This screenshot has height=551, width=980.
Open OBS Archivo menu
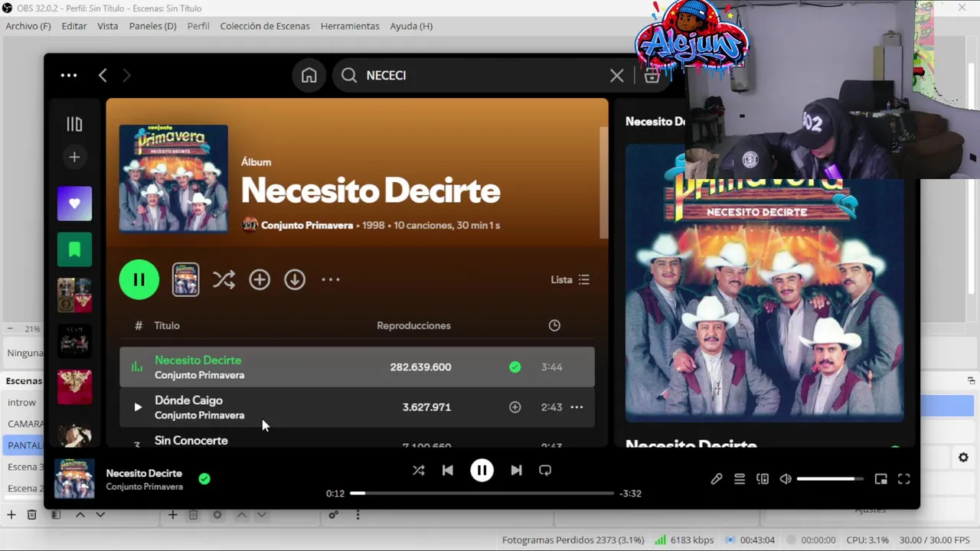(28, 26)
